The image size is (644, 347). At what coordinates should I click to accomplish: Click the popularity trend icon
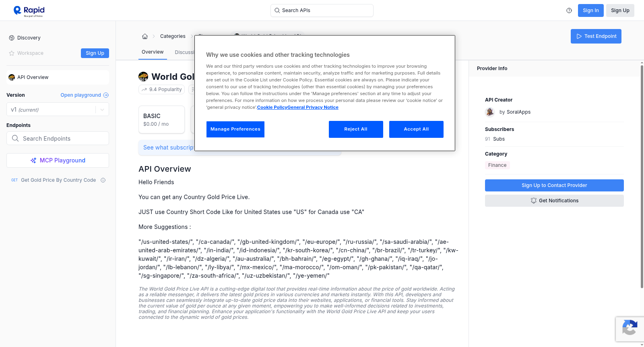[x=144, y=89]
